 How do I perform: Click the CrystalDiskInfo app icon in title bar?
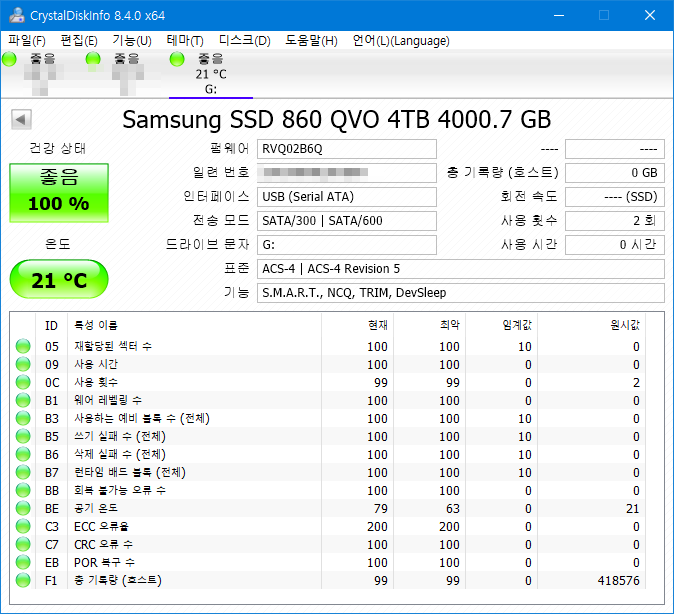(x=17, y=15)
